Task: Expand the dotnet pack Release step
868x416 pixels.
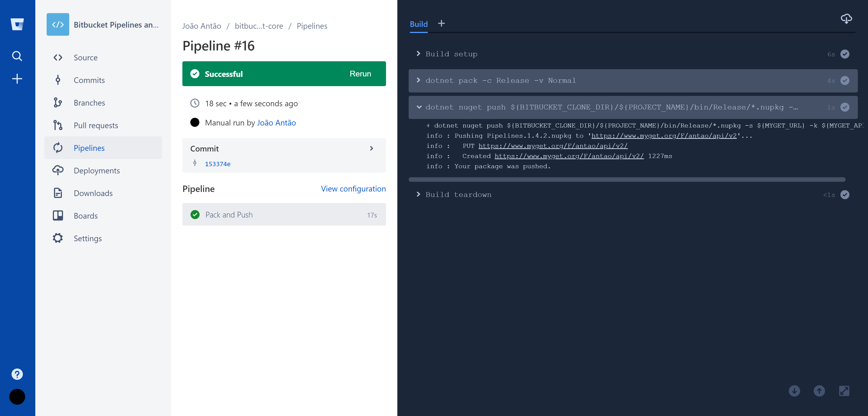Action: (419, 80)
